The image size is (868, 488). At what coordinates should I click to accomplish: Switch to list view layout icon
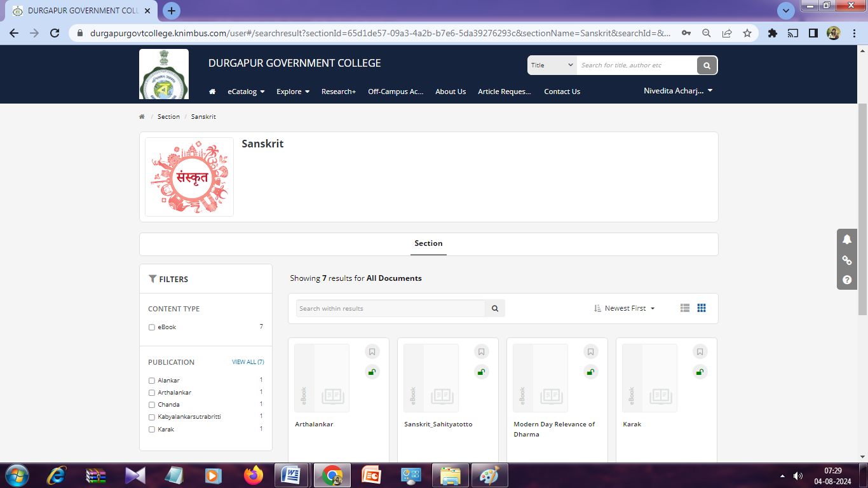(x=684, y=308)
